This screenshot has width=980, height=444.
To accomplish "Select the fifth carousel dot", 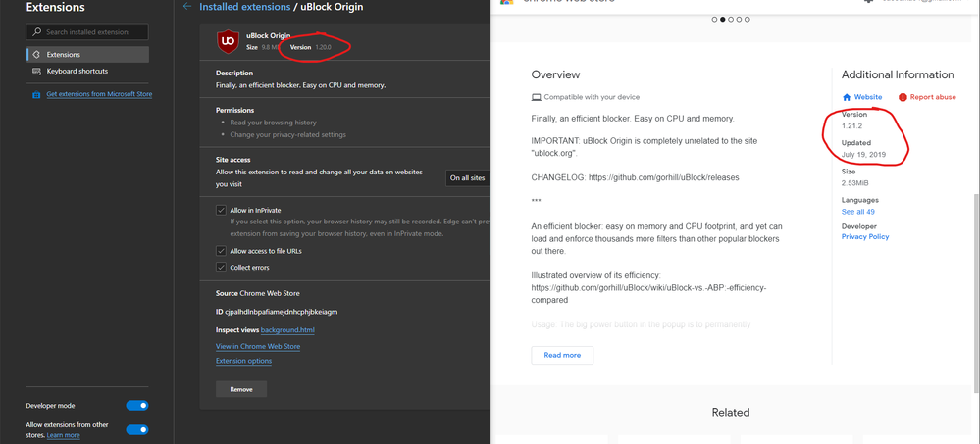I will [x=747, y=20].
